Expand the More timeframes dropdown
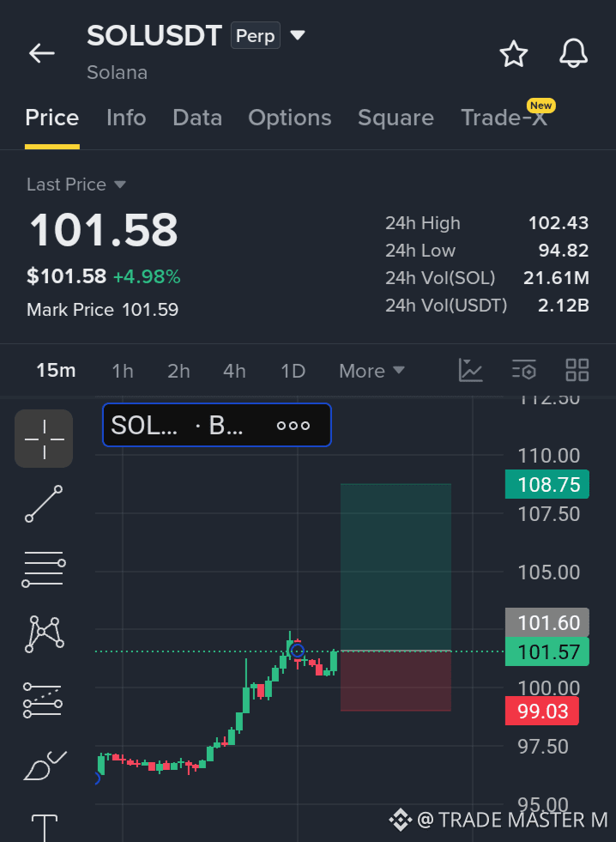Screen dimensions: 616x842 371,371
